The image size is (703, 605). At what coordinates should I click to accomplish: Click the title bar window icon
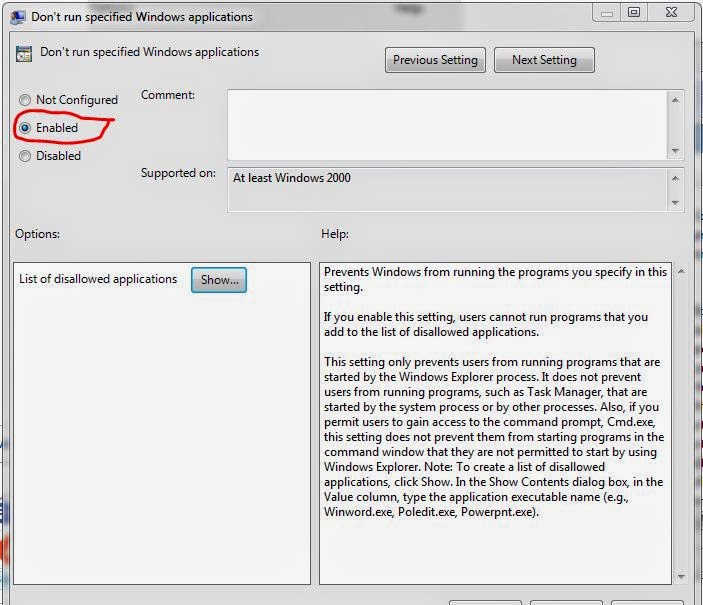tap(17, 17)
